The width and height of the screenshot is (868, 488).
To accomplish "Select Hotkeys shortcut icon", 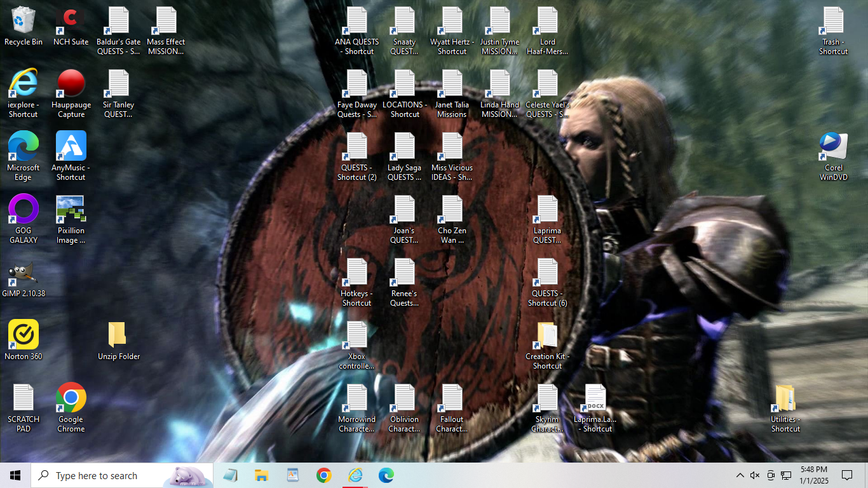I will 357,281.
